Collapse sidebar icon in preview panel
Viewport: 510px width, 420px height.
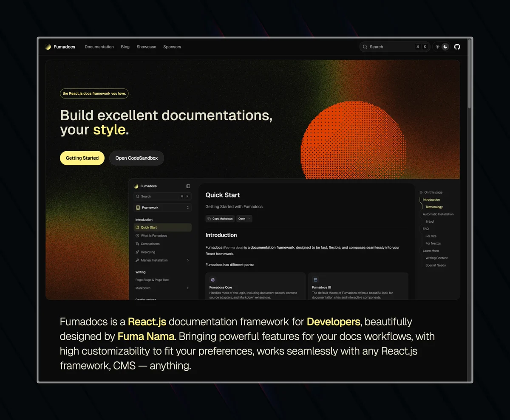pos(188,186)
